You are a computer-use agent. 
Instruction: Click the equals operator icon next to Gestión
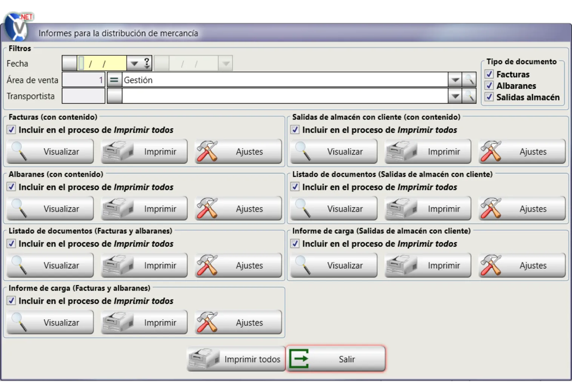click(114, 80)
